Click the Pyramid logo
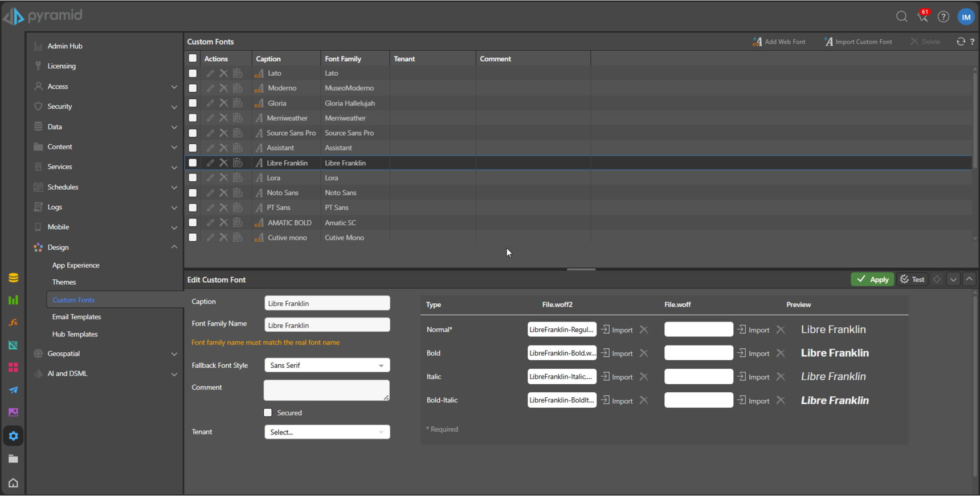This screenshot has height=496, width=980. pyautogui.click(x=43, y=15)
